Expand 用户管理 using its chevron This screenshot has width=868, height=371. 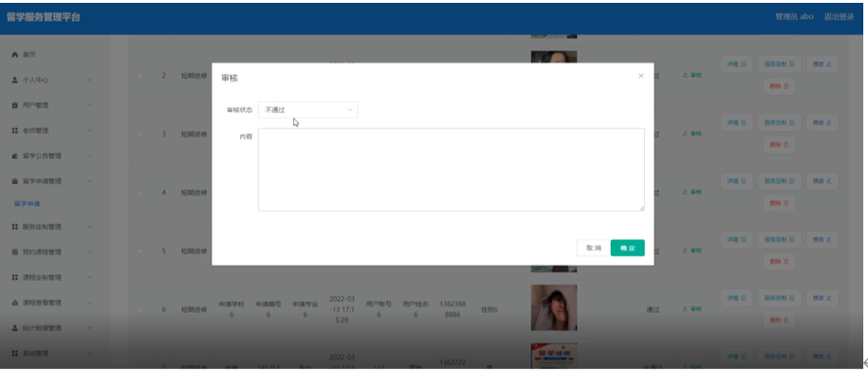point(89,105)
